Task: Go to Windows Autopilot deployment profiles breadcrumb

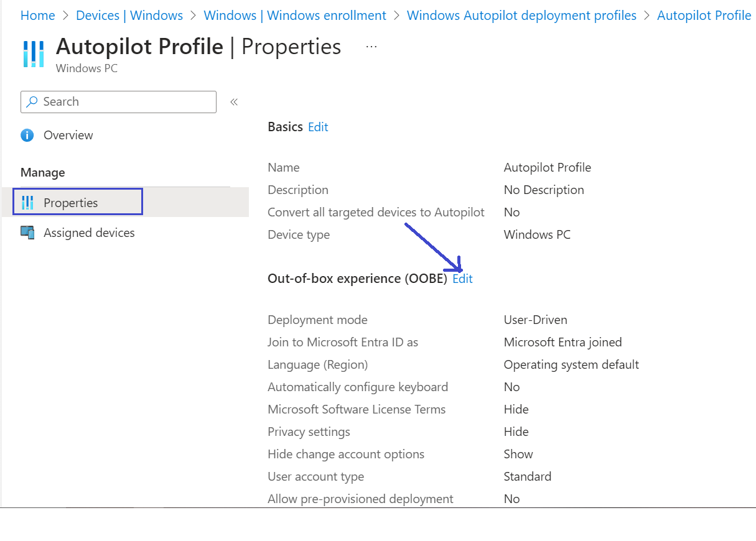Action: pos(521,15)
